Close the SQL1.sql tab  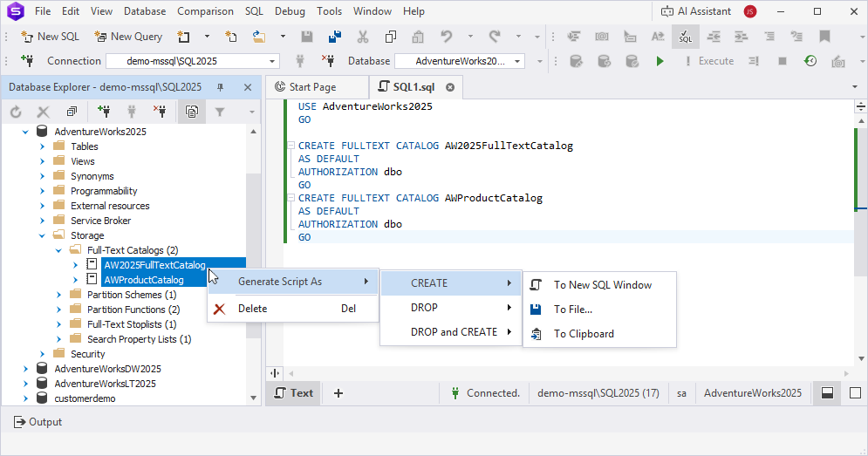point(450,87)
